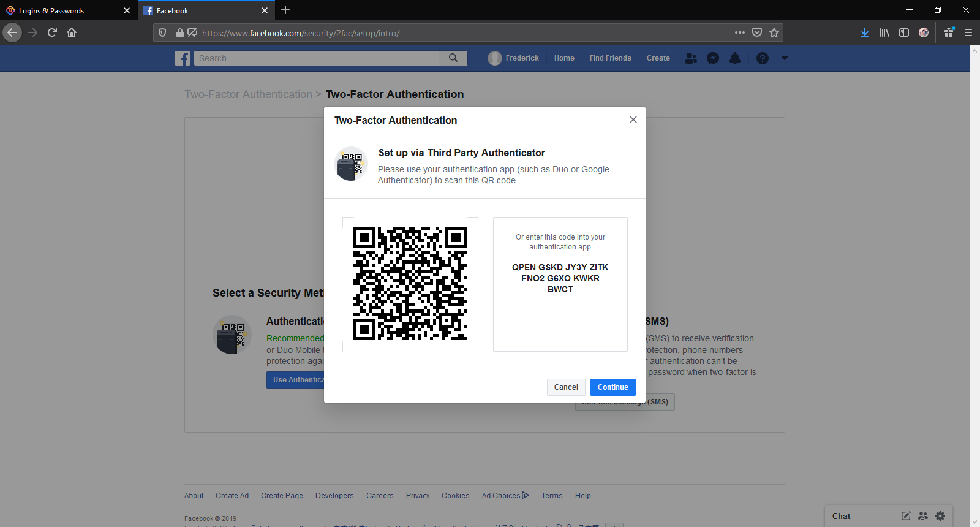Close the Logins & Passwords tab
The width and height of the screenshot is (980, 527).
point(127,10)
